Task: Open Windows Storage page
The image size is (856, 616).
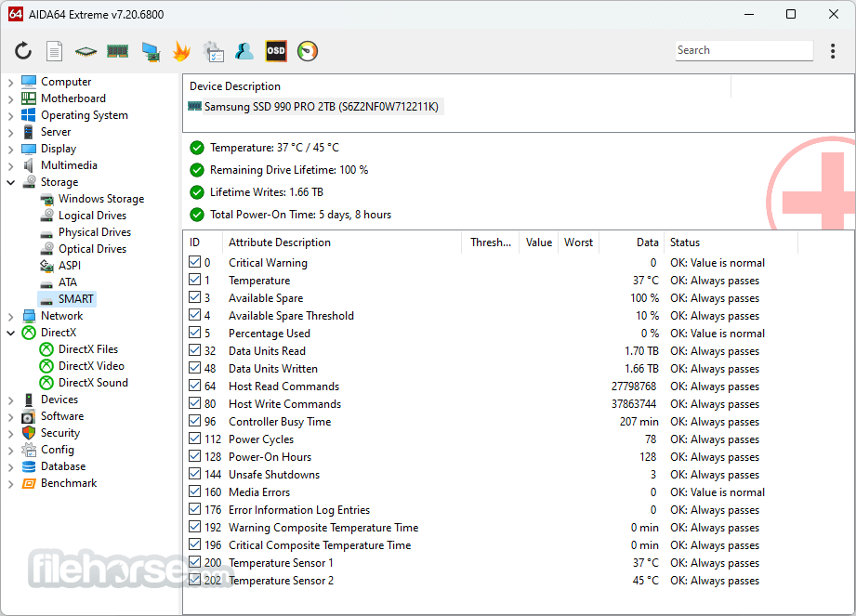Action: tap(101, 199)
